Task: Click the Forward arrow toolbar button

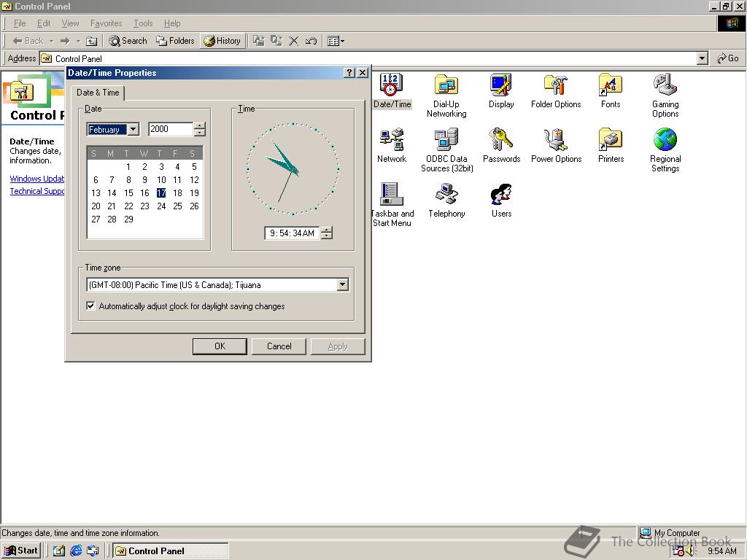Action: coord(65,41)
